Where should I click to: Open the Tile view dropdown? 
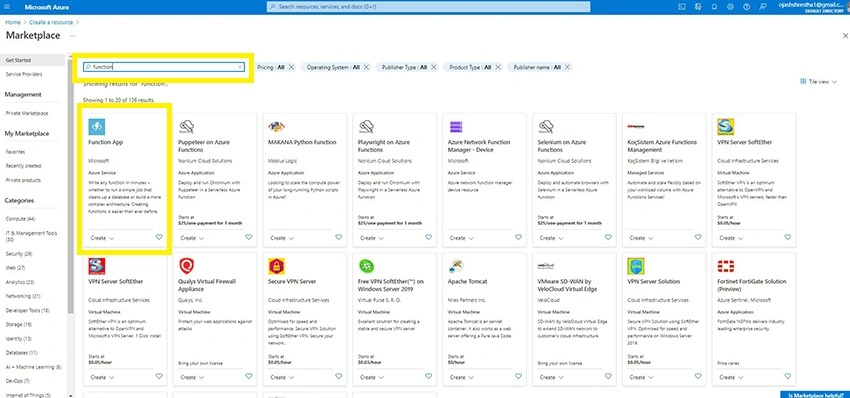coord(819,81)
